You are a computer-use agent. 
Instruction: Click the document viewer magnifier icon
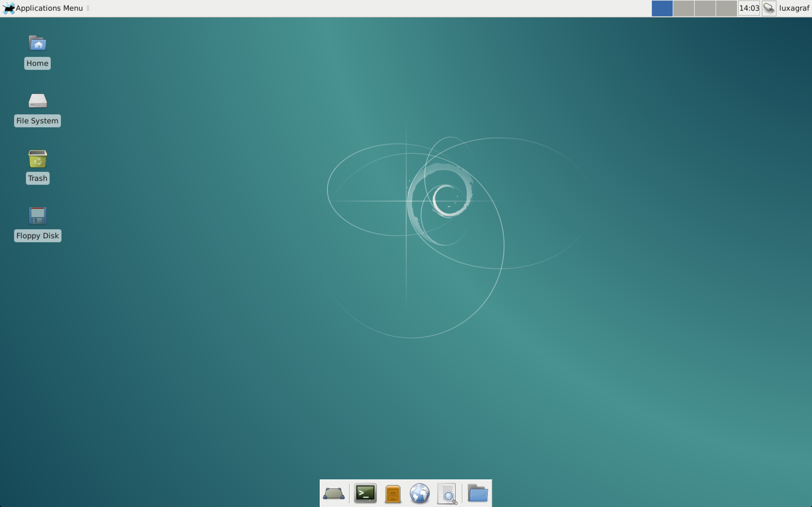pyautogui.click(x=447, y=493)
